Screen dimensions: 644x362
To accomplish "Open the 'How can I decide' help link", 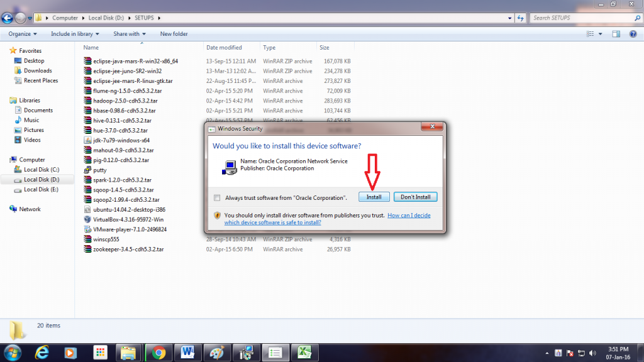I will (x=327, y=219).
